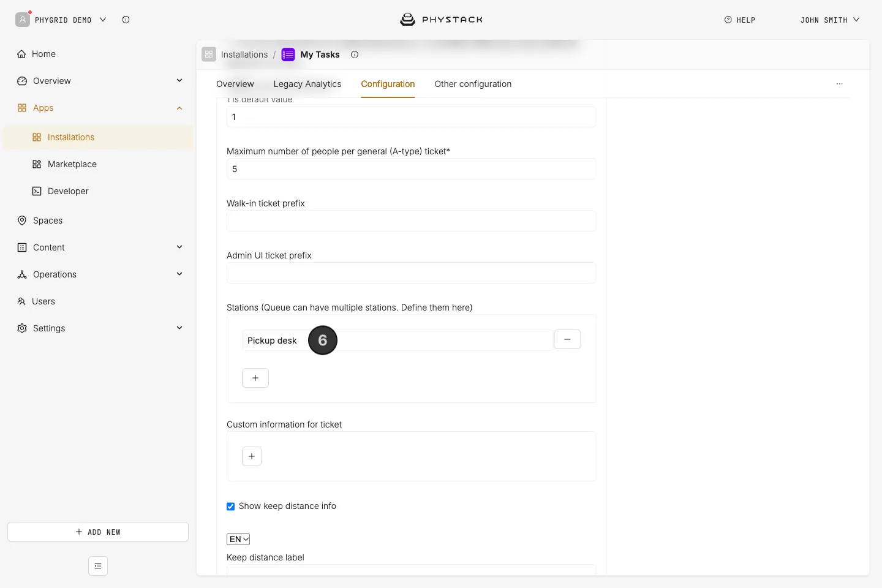Open the Help link icon
882x588 pixels.
click(x=728, y=20)
